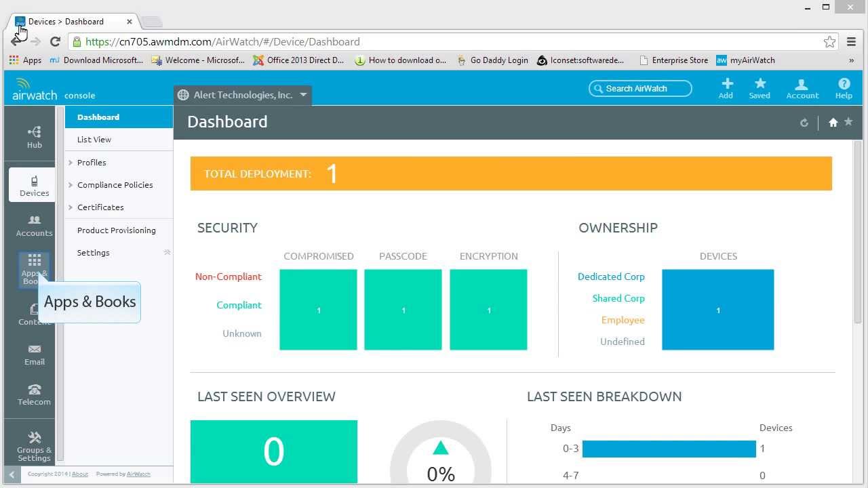
Task: Open Apps & Books sidebar item
Action: point(34,268)
